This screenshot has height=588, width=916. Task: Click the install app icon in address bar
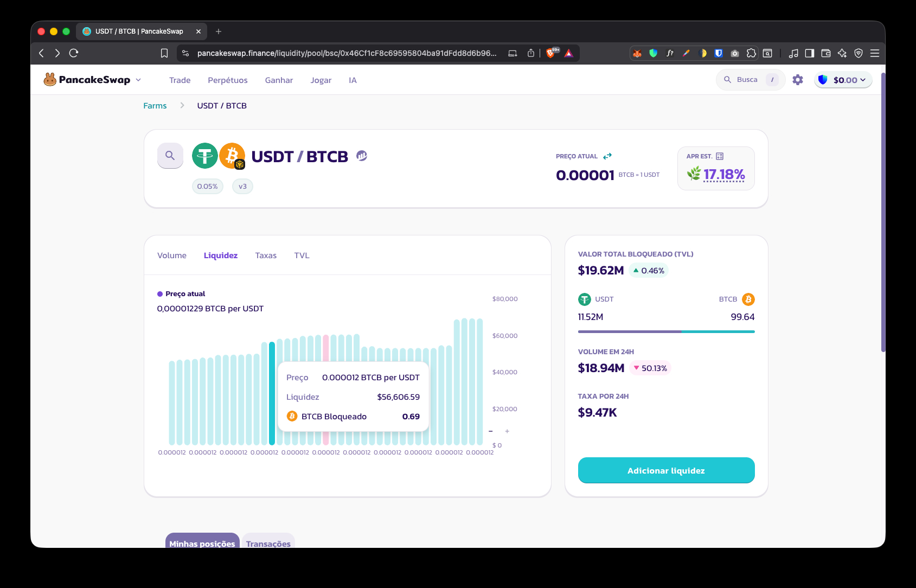(x=513, y=53)
